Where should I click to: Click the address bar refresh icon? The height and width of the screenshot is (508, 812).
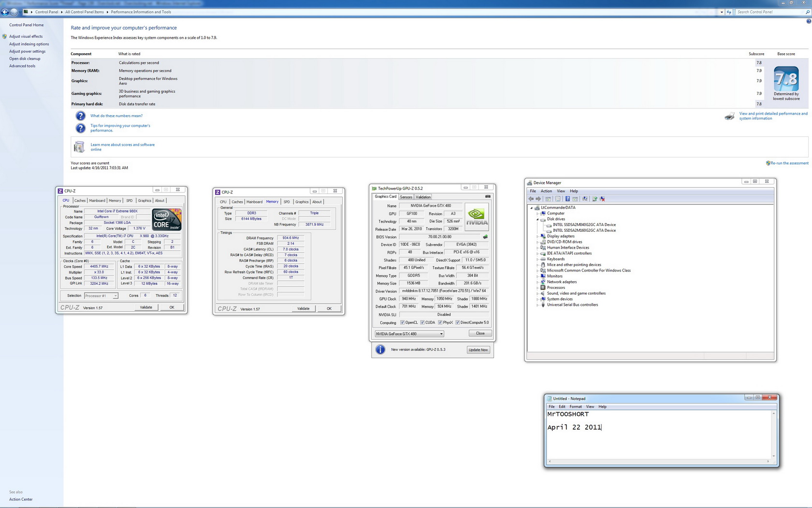click(729, 12)
